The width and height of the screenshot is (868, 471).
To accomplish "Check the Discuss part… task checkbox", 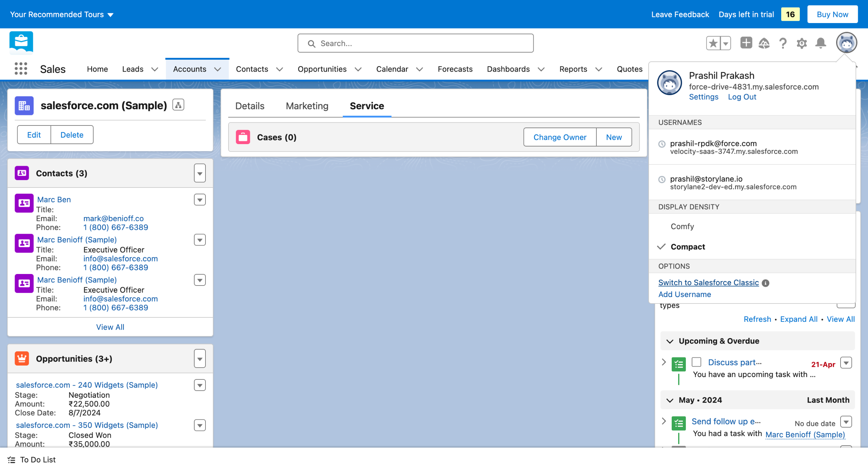I will coord(697,362).
